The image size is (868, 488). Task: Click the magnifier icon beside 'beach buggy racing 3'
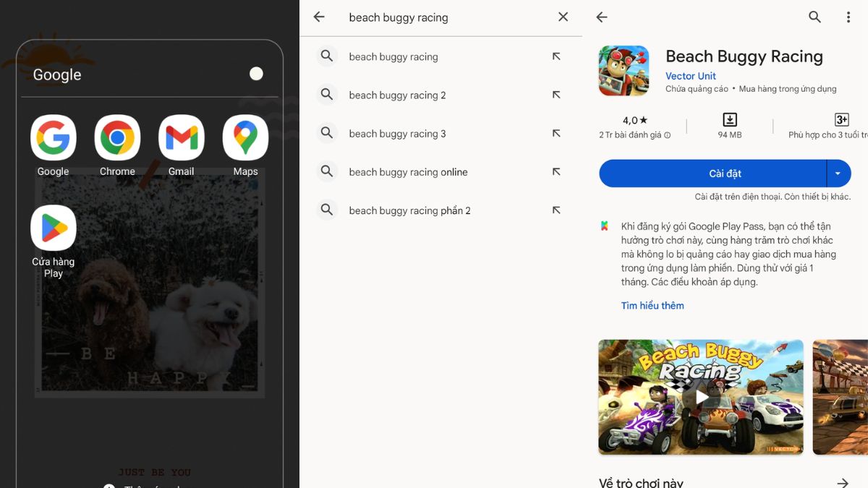point(327,133)
